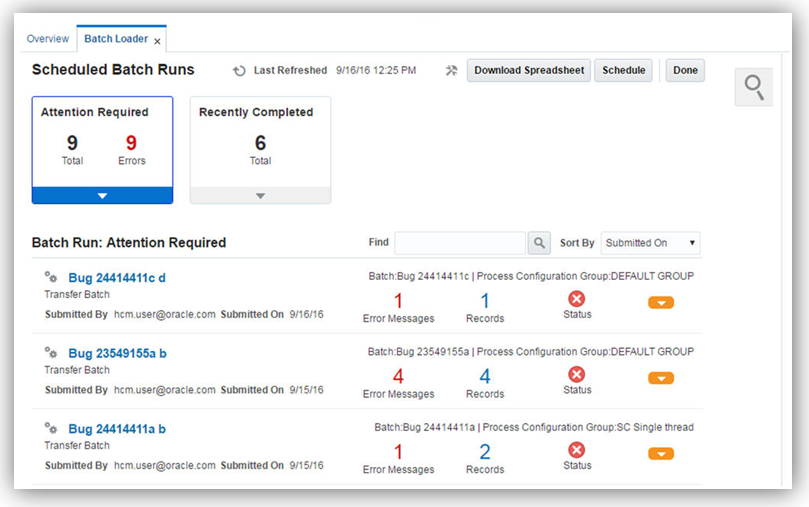Click red error status icon for Bug 23549155a
809x507 pixels.
click(x=577, y=375)
